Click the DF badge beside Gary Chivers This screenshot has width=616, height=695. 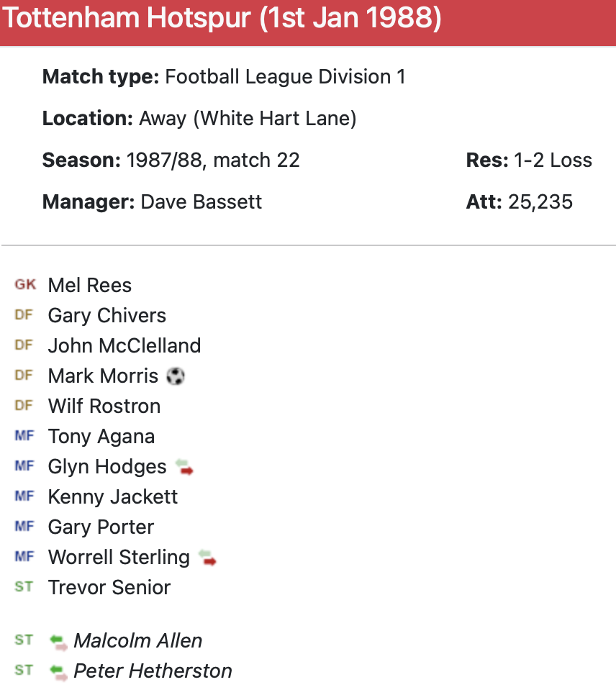click(24, 315)
